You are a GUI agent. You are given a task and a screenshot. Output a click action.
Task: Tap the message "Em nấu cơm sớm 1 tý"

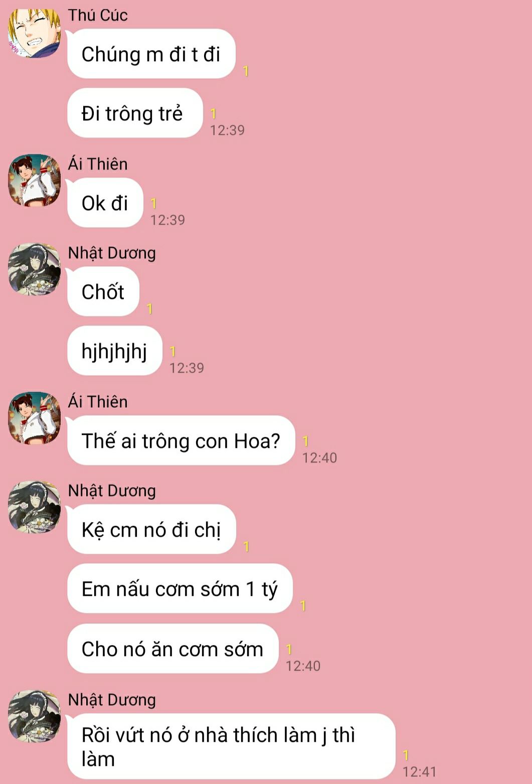pyautogui.click(x=180, y=588)
